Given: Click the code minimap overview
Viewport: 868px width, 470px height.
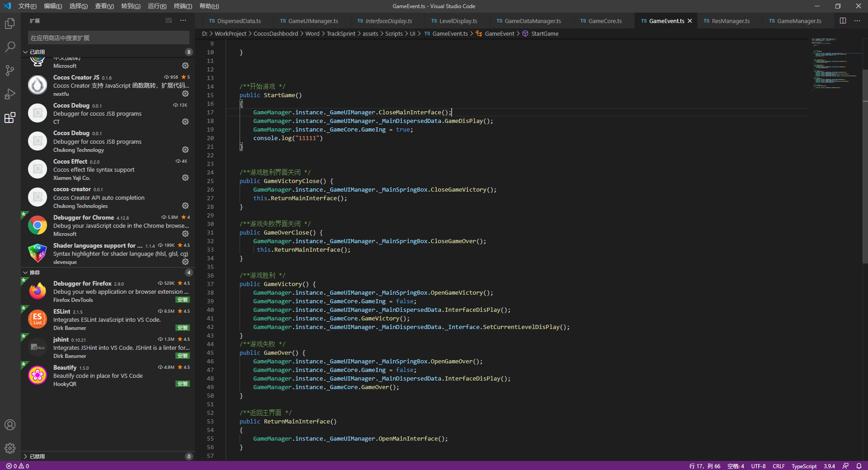Looking at the screenshot, I should pos(835,63).
